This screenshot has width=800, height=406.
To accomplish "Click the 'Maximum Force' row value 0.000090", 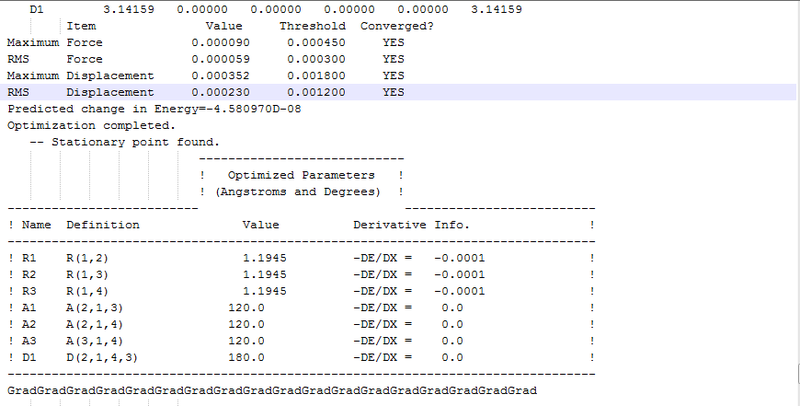I will pyautogui.click(x=220, y=43).
